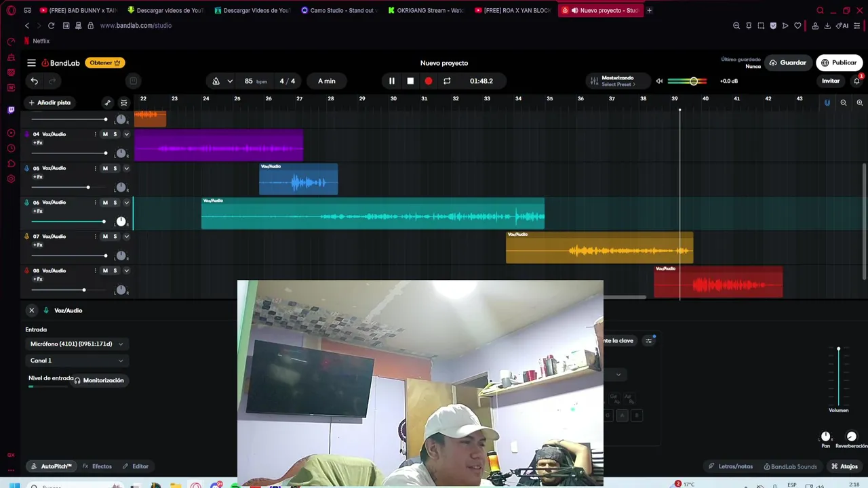The width and height of the screenshot is (868, 488).
Task: Click the Pan knob in bottom panel
Action: click(x=825, y=436)
